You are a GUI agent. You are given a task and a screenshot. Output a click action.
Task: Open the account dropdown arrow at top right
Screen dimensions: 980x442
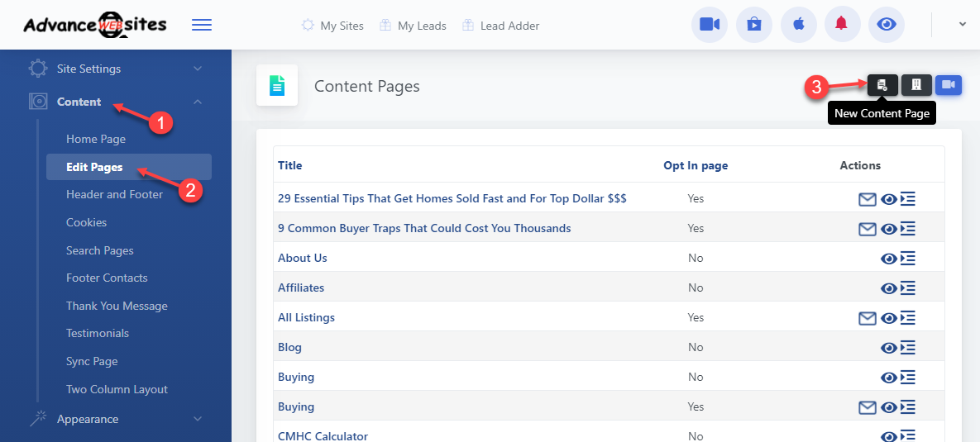pyautogui.click(x=962, y=25)
